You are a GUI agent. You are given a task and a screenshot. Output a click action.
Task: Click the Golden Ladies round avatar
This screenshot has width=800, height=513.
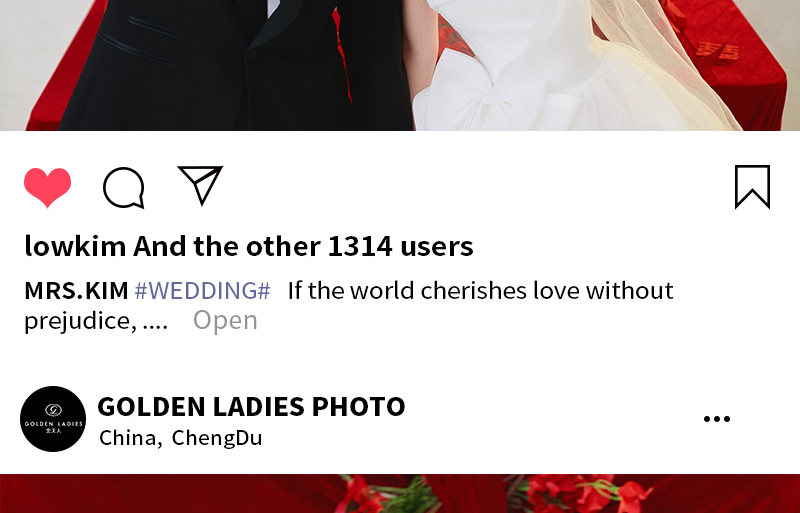[x=53, y=419]
